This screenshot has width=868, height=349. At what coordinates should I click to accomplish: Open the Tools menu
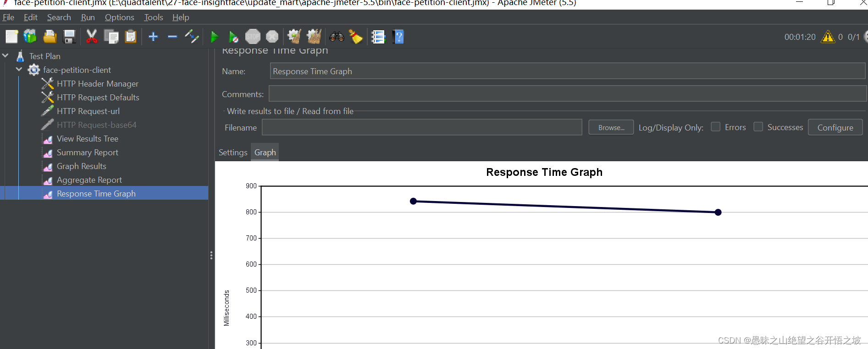154,17
